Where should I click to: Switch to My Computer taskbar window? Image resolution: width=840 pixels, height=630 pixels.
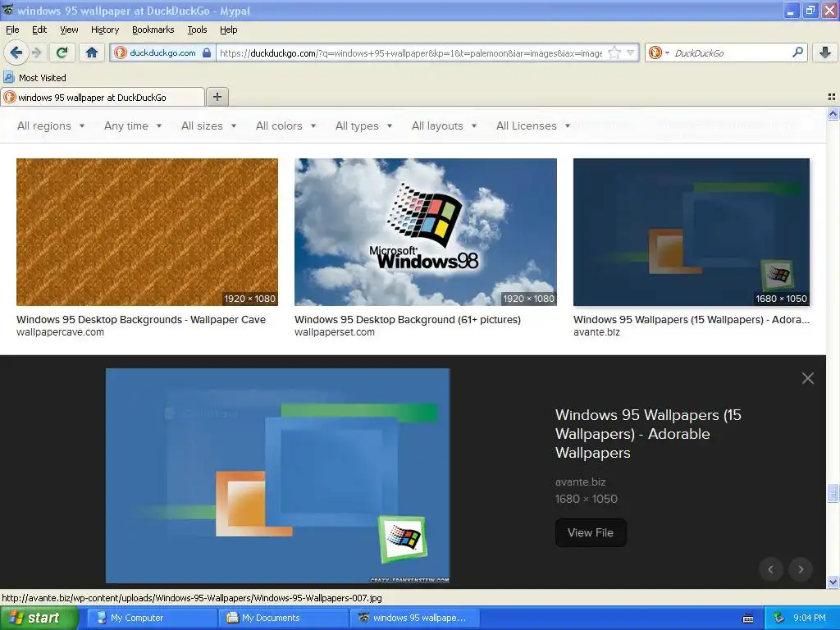(x=152, y=618)
